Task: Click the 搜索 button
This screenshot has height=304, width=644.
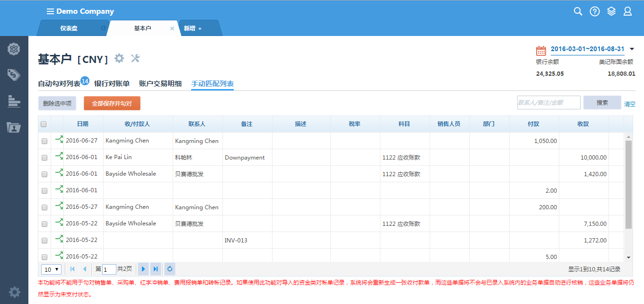Action: click(602, 102)
